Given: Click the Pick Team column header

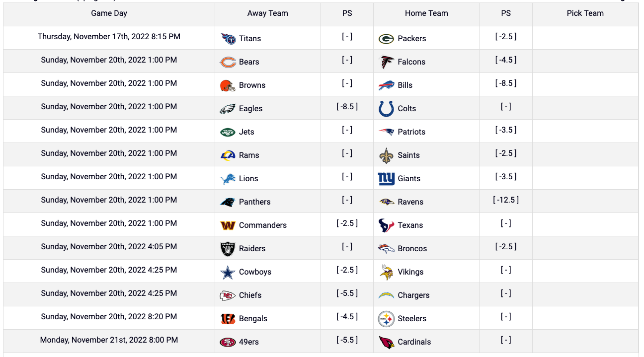Looking at the screenshot, I should click(x=585, y=13).
